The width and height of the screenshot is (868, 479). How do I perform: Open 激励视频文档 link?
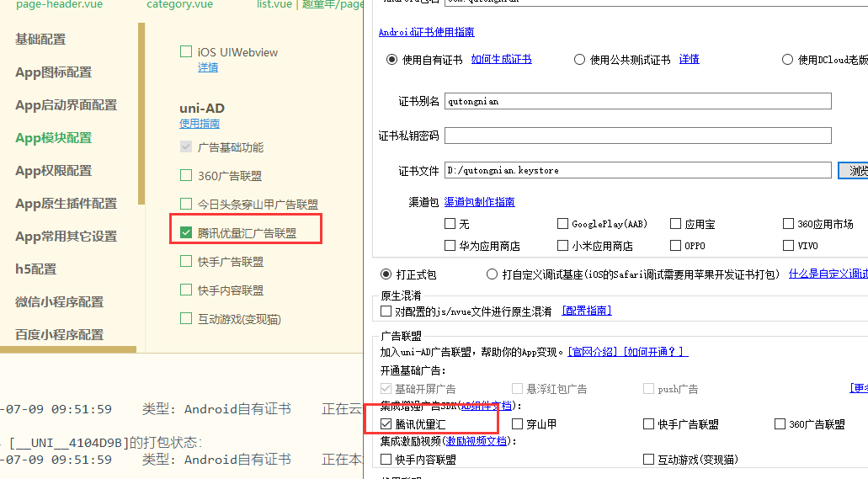(x=477, y=441)
